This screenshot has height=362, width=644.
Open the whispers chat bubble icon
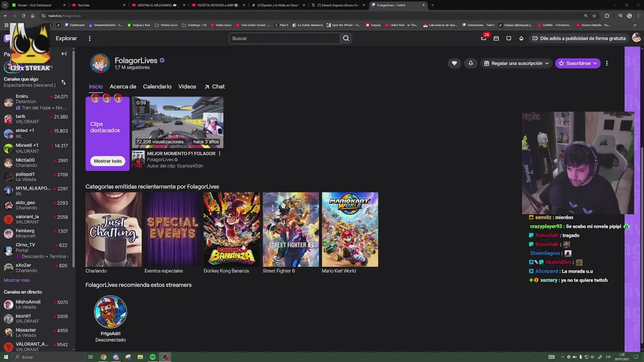pyautogui.click(x=509, y=38)
